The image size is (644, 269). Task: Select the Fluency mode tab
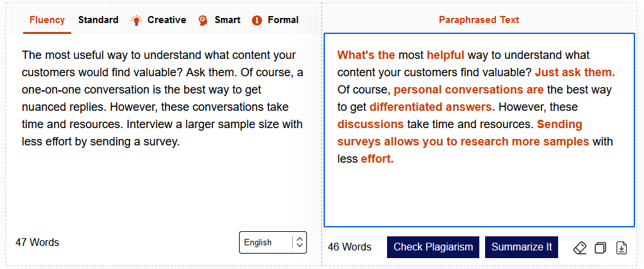coord(47,20)
